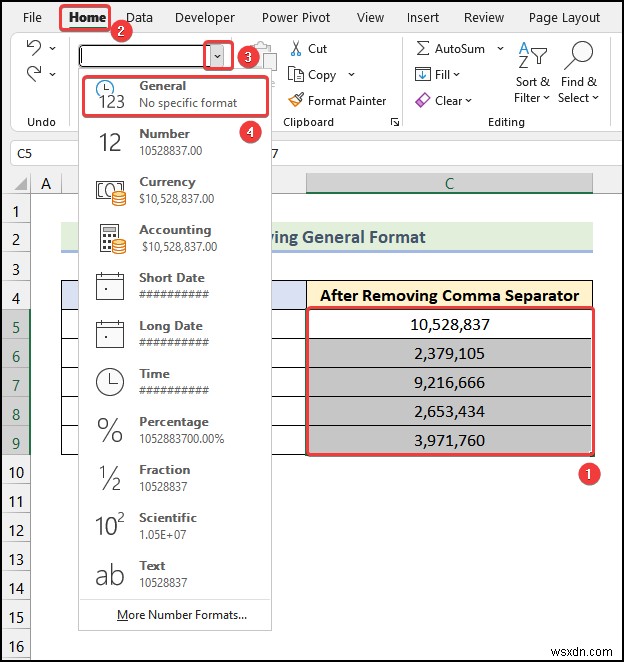The image size is (624, 662).
Task: Choose the Long Date calendar icon
Action: point(110,334)
